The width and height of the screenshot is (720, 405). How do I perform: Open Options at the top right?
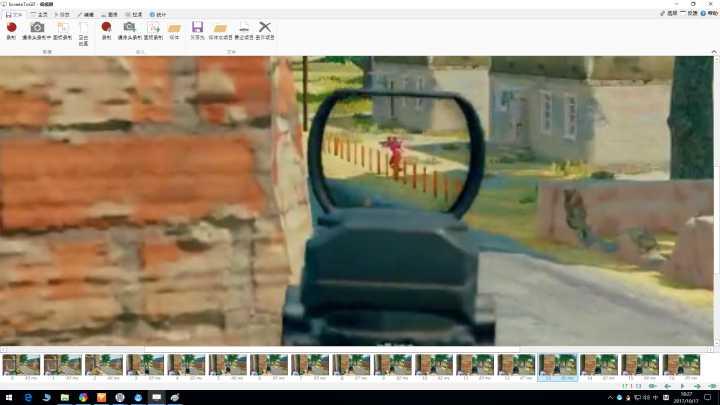click(x=669, y=13)
